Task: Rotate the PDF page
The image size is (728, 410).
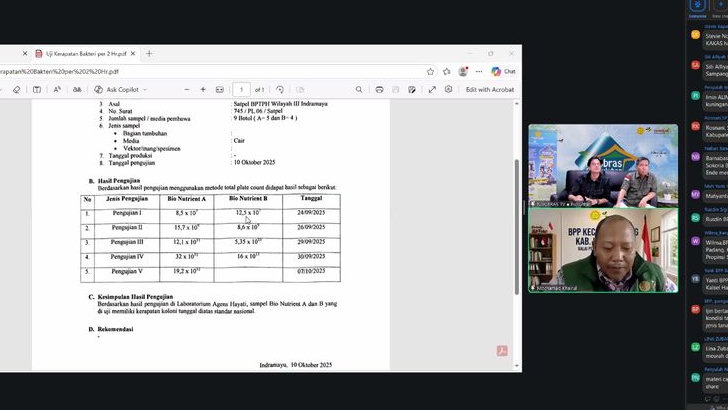Action: click(x=280, y=90)
